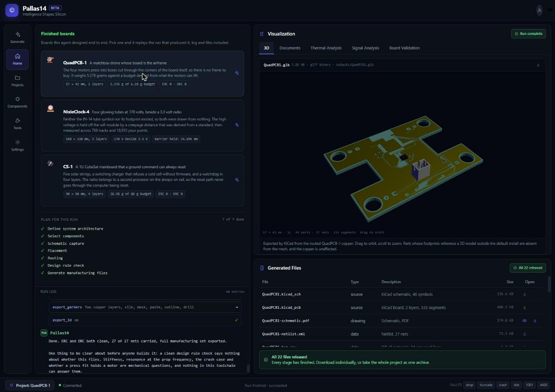Download QuadPCB1-netlist.xml file
The width and height of the screenshot is (555, 392).
(x=524, y=334)
